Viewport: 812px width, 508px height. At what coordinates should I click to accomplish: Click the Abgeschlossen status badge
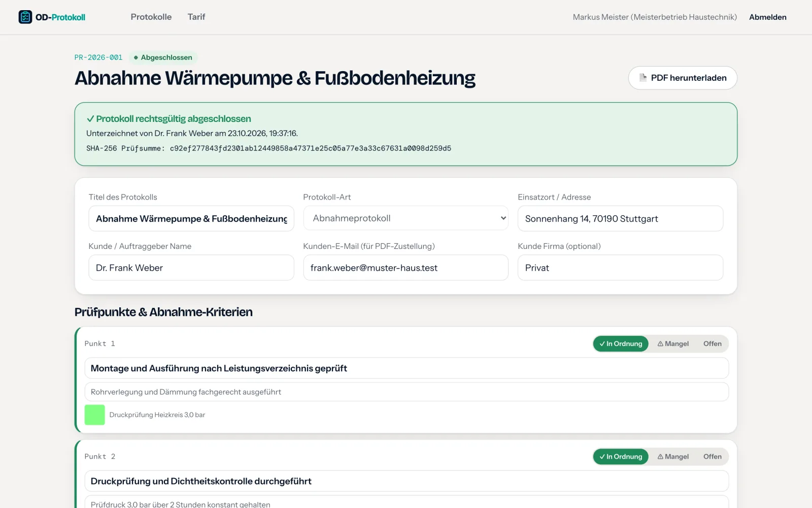[163, 57]
